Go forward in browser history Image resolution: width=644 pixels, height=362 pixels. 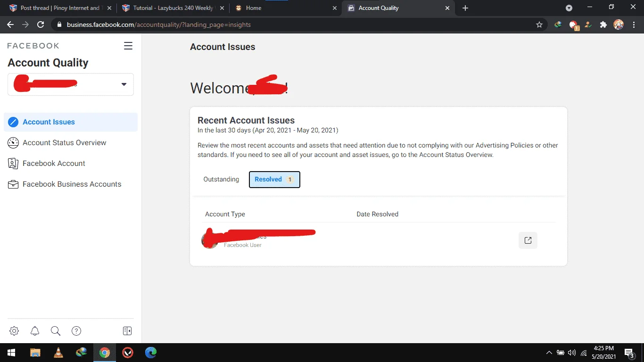25,25
